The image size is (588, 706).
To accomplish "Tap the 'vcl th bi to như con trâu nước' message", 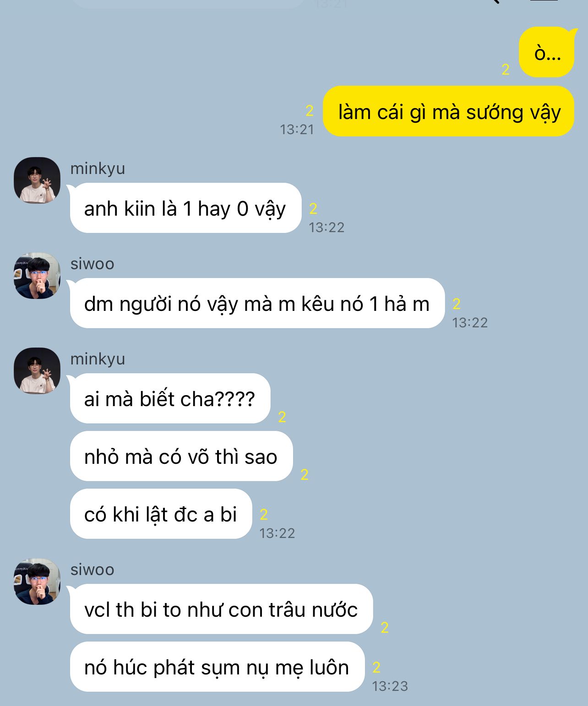I will [221, 609].
